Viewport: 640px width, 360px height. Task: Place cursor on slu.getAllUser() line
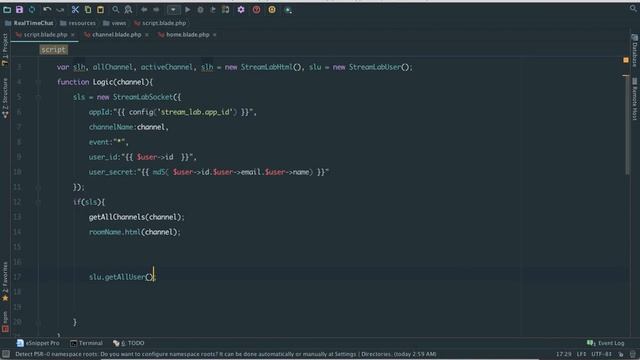pyautogui.click(x=122, y=277)
